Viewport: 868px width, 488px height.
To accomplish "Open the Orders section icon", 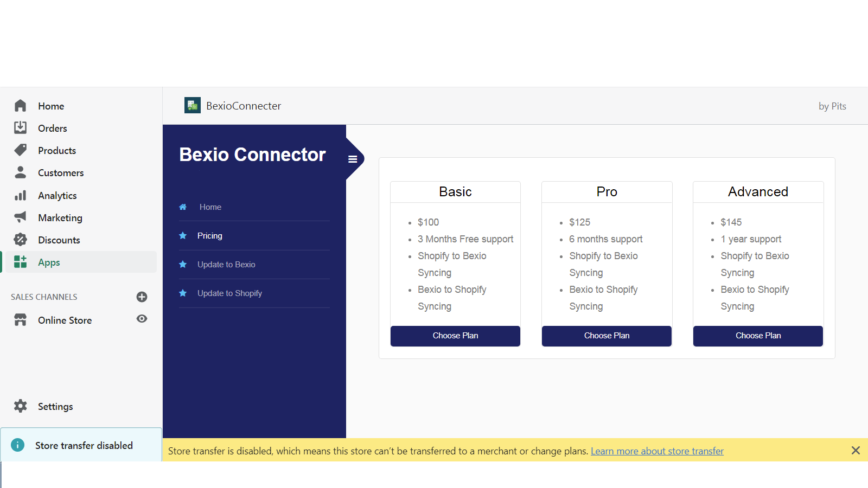I will [20, 128].
